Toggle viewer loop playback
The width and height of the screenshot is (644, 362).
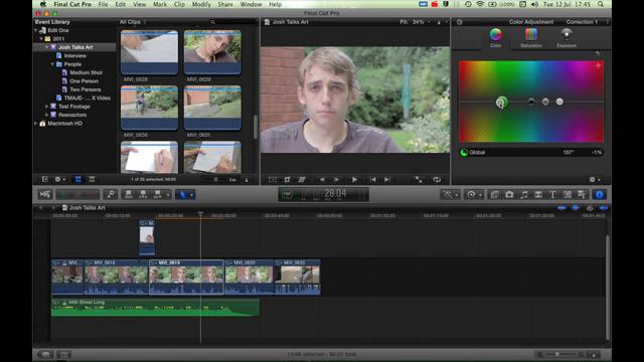tap(437, 180)
